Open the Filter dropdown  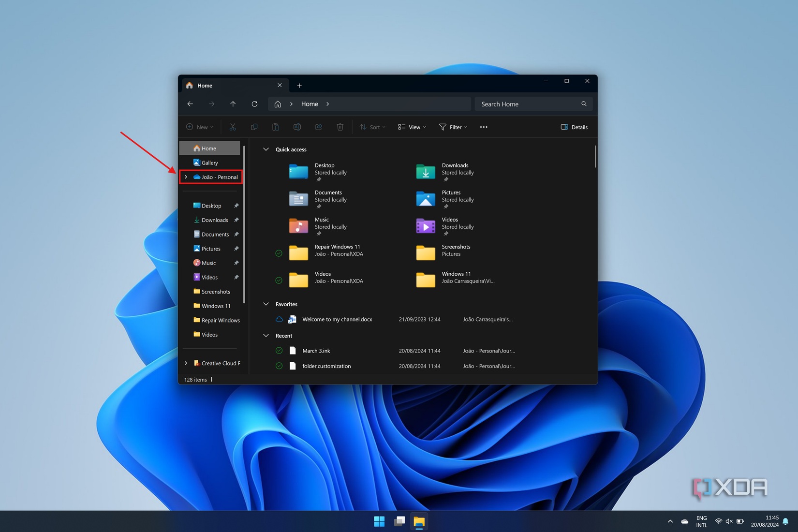point(453,127)
